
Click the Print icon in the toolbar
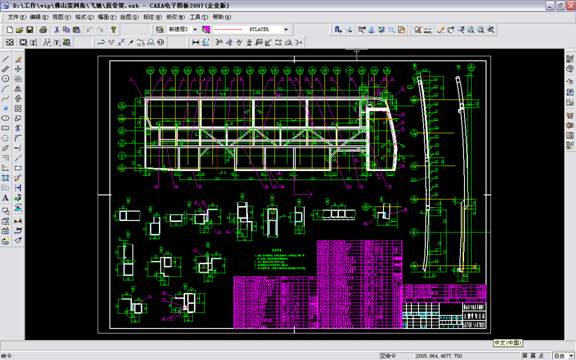pyautogui.click(x=43, y=29)
